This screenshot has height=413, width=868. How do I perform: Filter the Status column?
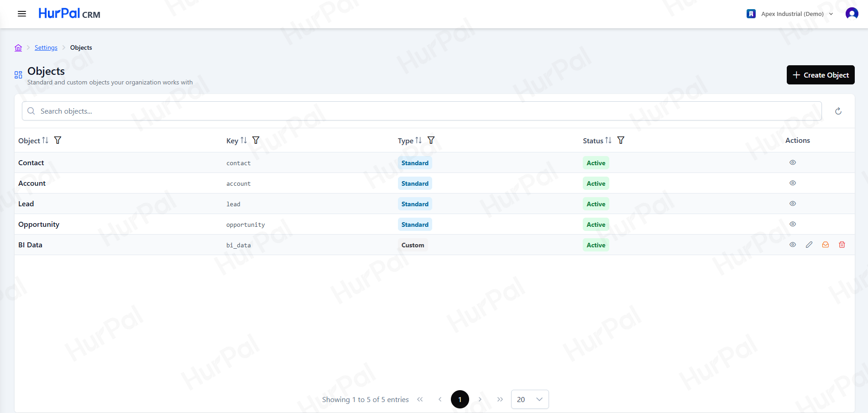coord(621,141)
